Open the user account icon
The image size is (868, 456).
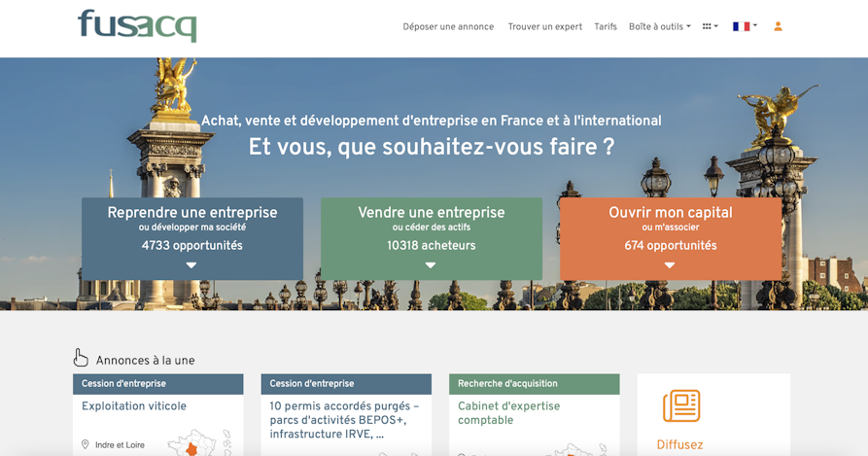pyautogui.click(x=778, y=26)
